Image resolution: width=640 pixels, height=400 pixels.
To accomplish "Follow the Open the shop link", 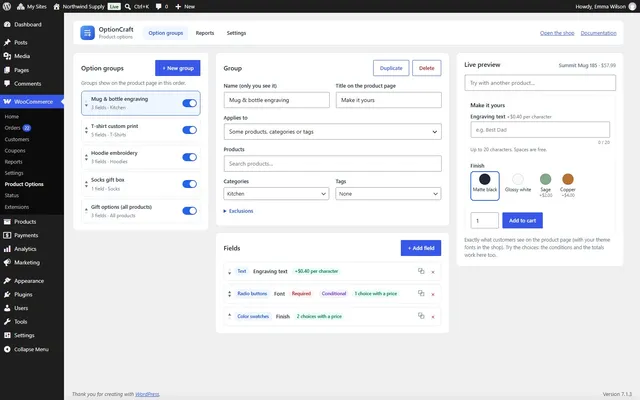I will [x=557, y=33].
